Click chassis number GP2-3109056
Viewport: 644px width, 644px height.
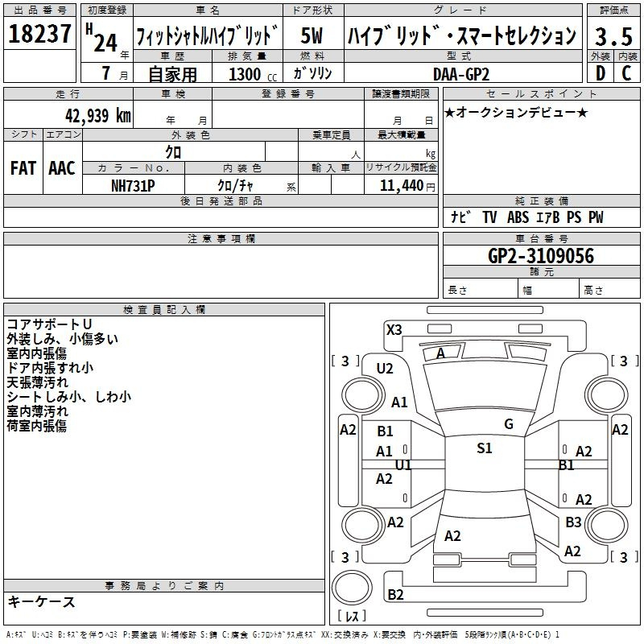(x=541, y=256)
